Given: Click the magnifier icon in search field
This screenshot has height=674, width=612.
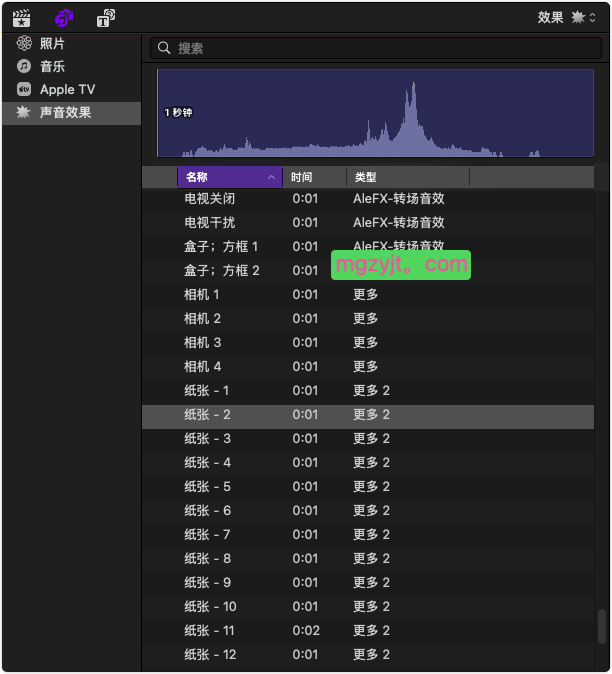Looking at the screenshot, I should click(x=164, y=48).
